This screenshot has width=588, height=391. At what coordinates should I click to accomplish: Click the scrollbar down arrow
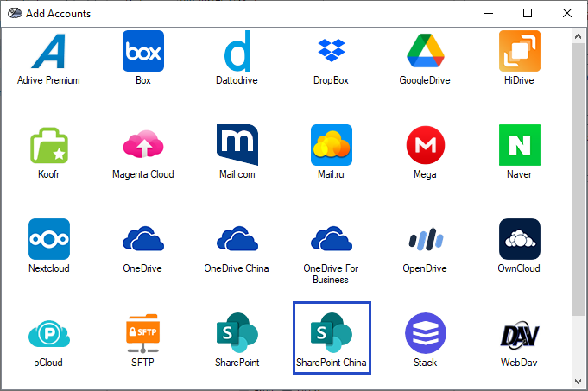pyautogui.click(x=578, y=382)
